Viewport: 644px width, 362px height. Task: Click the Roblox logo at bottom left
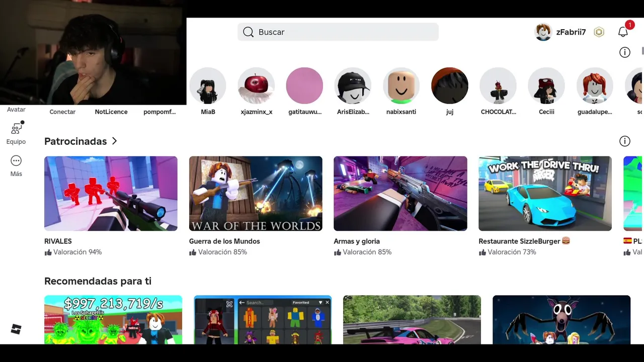click(x=16, y=329)
